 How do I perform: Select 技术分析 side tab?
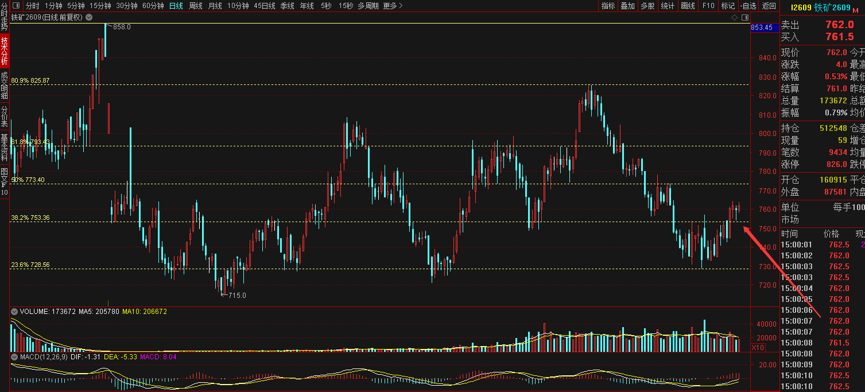click(4, 50)
